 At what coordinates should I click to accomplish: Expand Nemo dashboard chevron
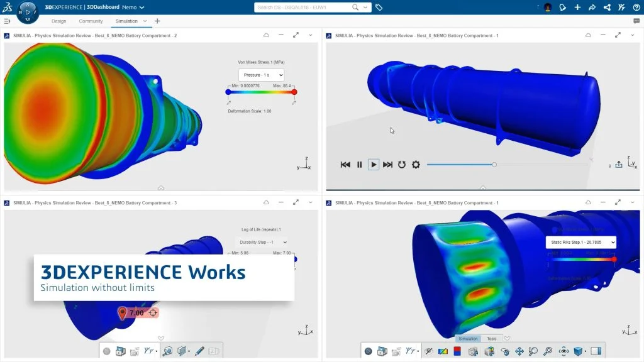tap(142, 8)
